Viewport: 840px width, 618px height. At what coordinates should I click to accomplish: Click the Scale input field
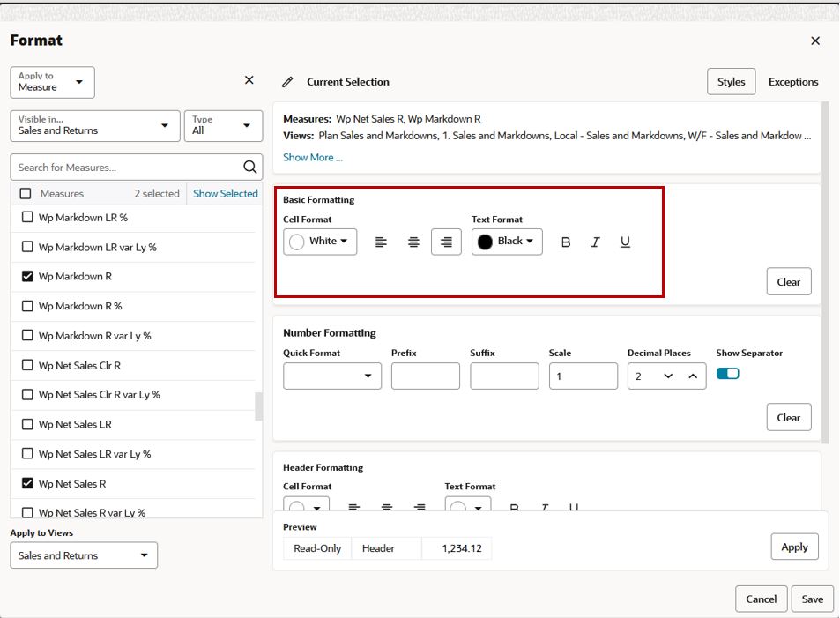tap(583, 376)
